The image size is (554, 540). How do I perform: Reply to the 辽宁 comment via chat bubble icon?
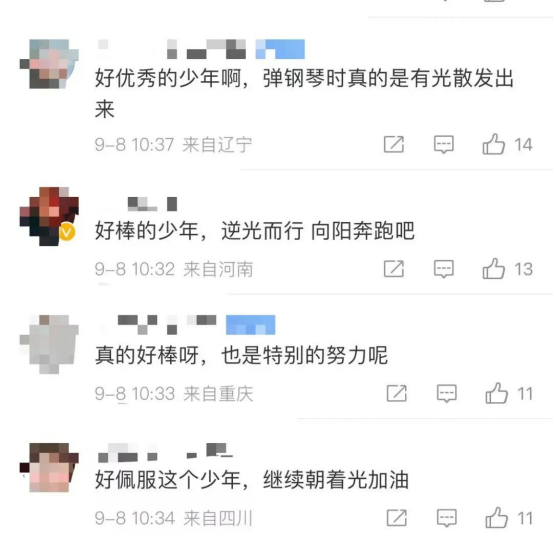pos(444,144)
